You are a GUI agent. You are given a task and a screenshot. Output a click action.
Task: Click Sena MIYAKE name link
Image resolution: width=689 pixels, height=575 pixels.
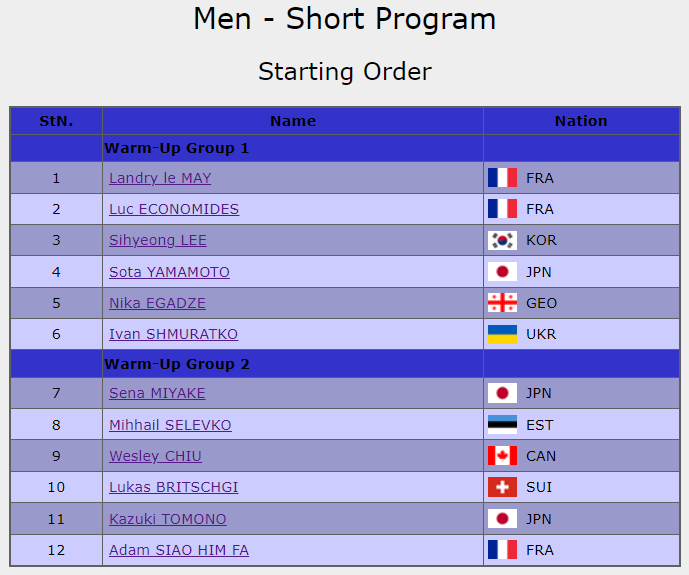point(157,393)
